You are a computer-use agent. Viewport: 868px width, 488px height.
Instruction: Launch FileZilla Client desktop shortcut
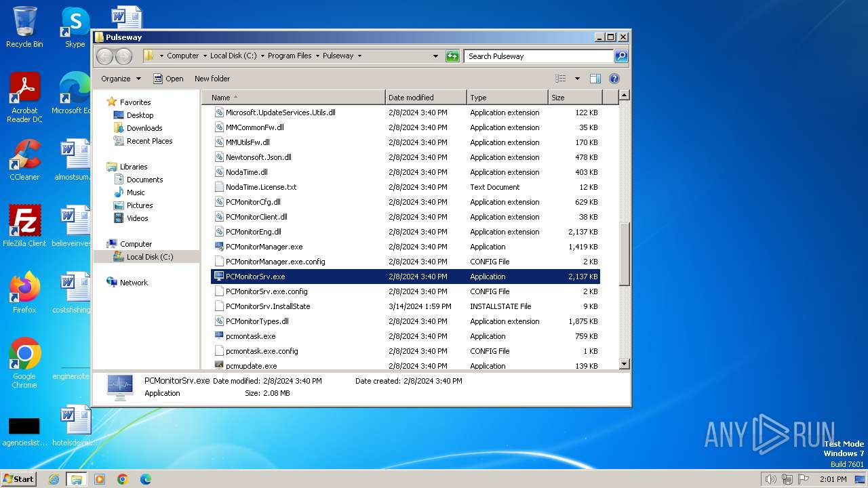pyautogui.click(x=24, y=226)
